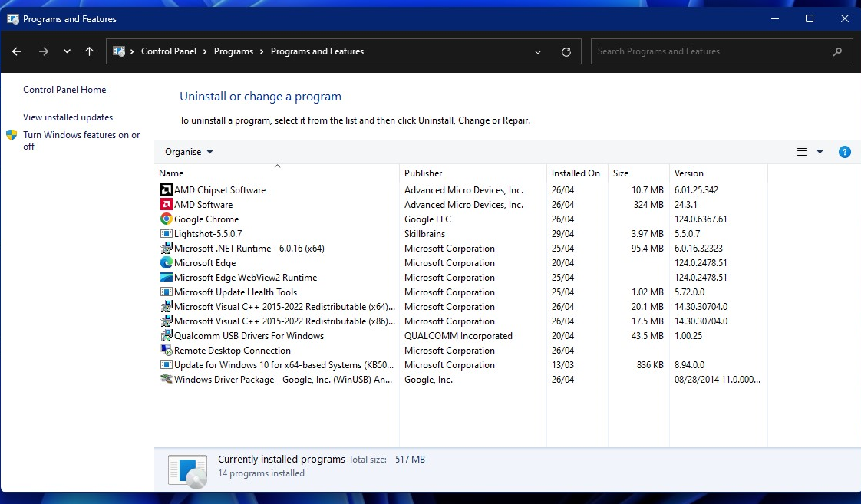This screenshot has height=504, width=861.
Task: Sort by the Installed On column header
Action: (577, 173)
